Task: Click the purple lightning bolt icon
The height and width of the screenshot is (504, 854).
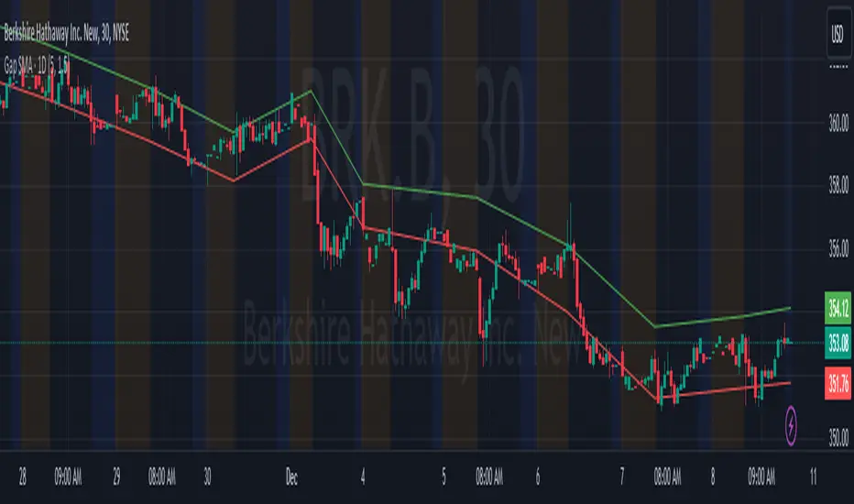Action: pyautogui.click(x=791, y=424)
